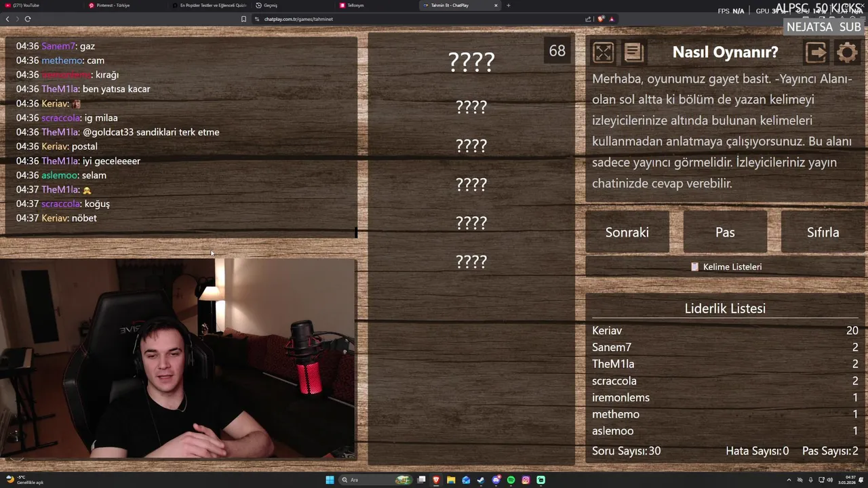Screen dimensions: 868x488
Task: Click chat message 'scraccola: koğuş'
Action: (x=63, y=204)
